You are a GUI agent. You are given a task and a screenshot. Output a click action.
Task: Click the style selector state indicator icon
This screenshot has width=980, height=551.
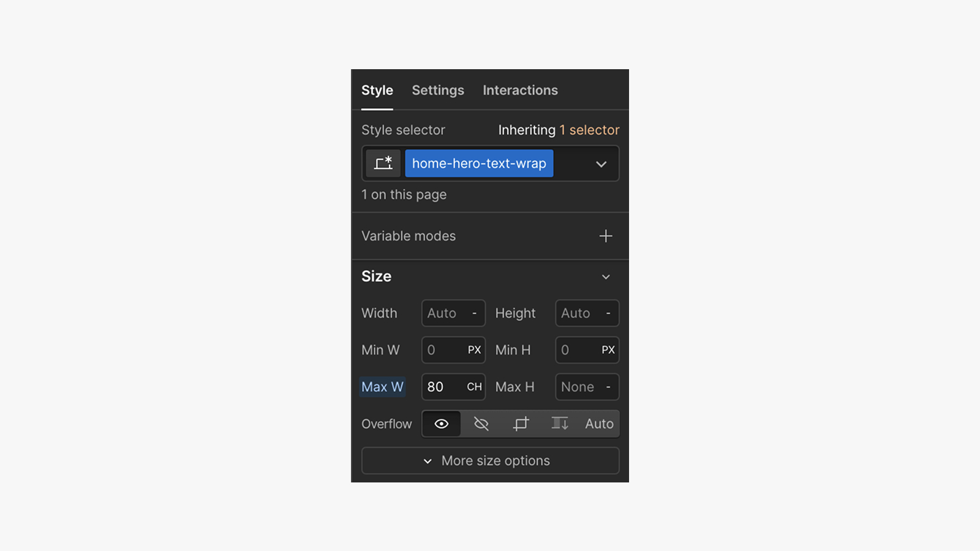coord(383,163)
